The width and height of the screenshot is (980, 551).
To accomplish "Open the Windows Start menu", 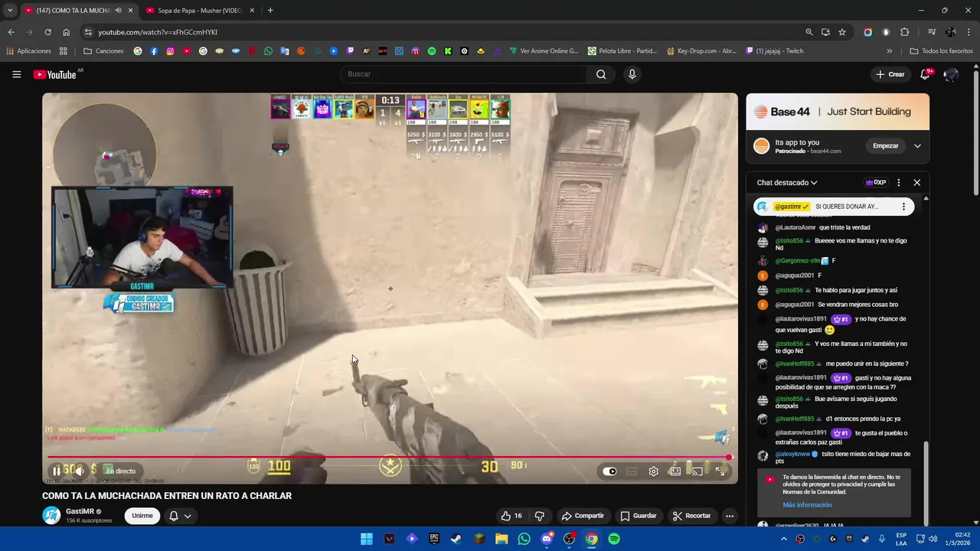I will (x=367, y=539).
